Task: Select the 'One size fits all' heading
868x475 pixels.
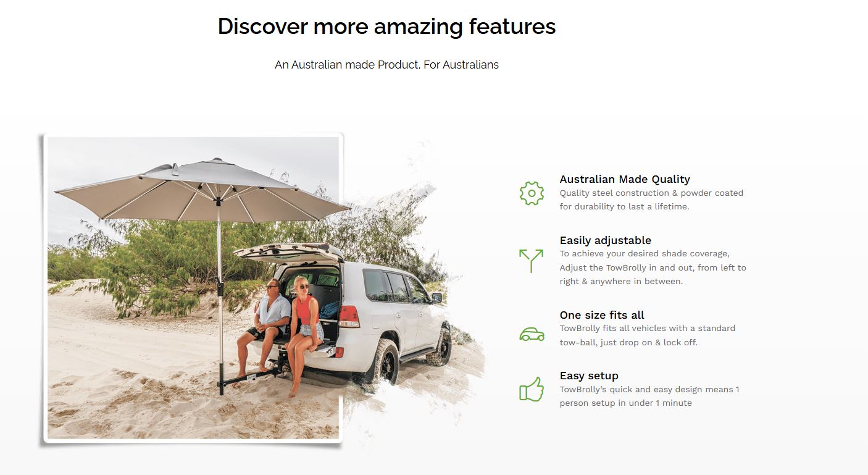Action: coord(602,315)
